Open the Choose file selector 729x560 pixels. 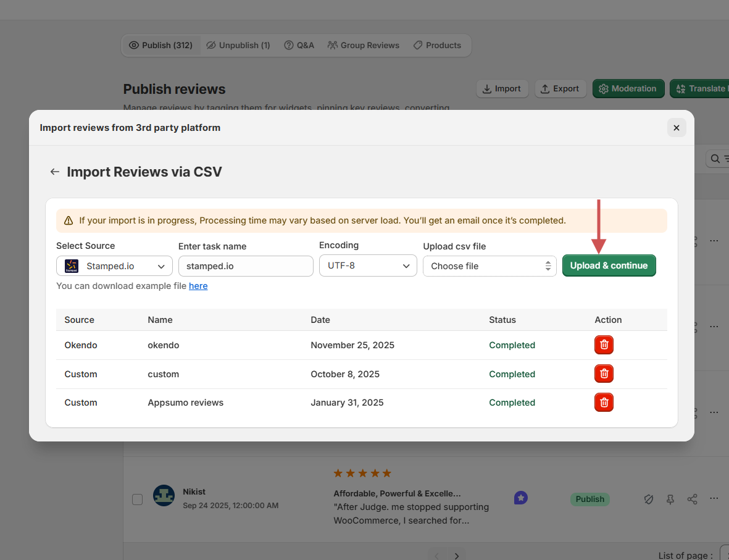coord(489,266)
